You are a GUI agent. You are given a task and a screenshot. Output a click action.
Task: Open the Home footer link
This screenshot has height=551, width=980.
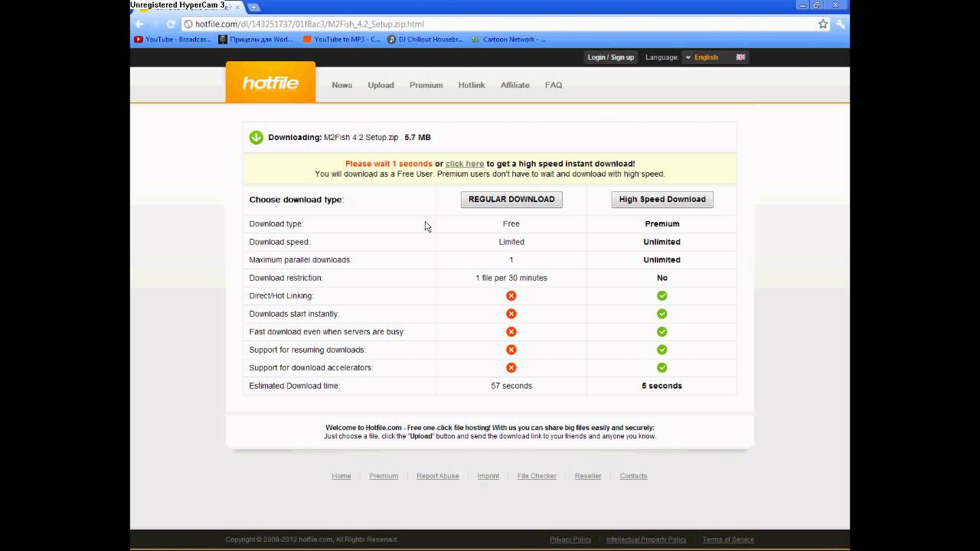(341, 476)
